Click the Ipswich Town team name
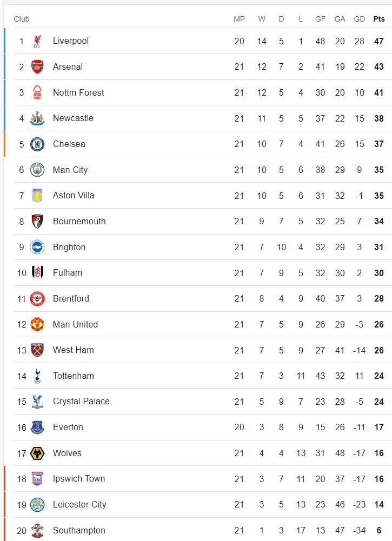392x541 pixels. (x=79, y=479)
